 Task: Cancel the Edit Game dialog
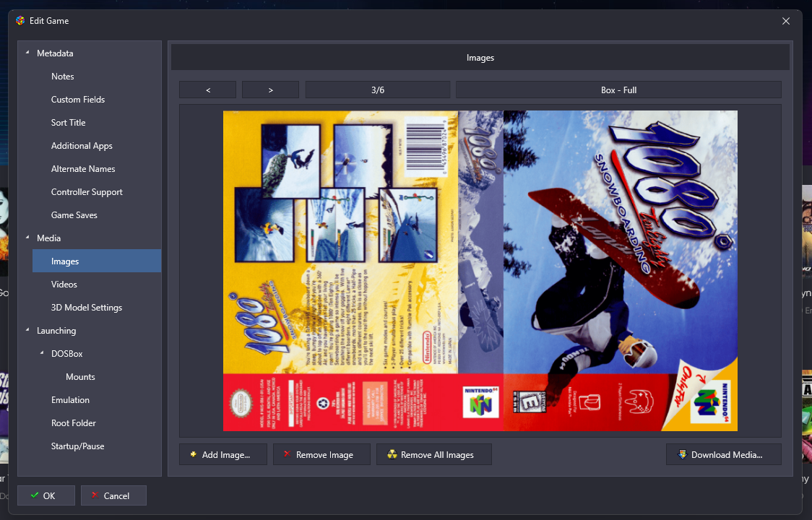tap(113, 495)
